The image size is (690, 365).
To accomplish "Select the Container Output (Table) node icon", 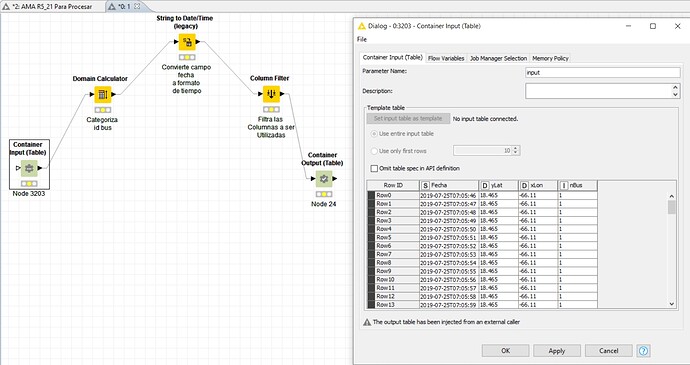I will point(324,179).
